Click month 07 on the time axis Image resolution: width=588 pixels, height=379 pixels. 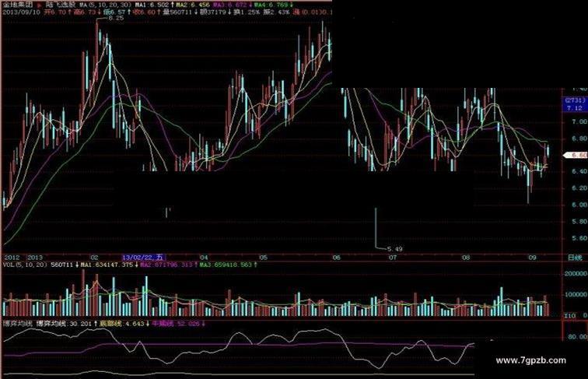click(x=393, y=258)
